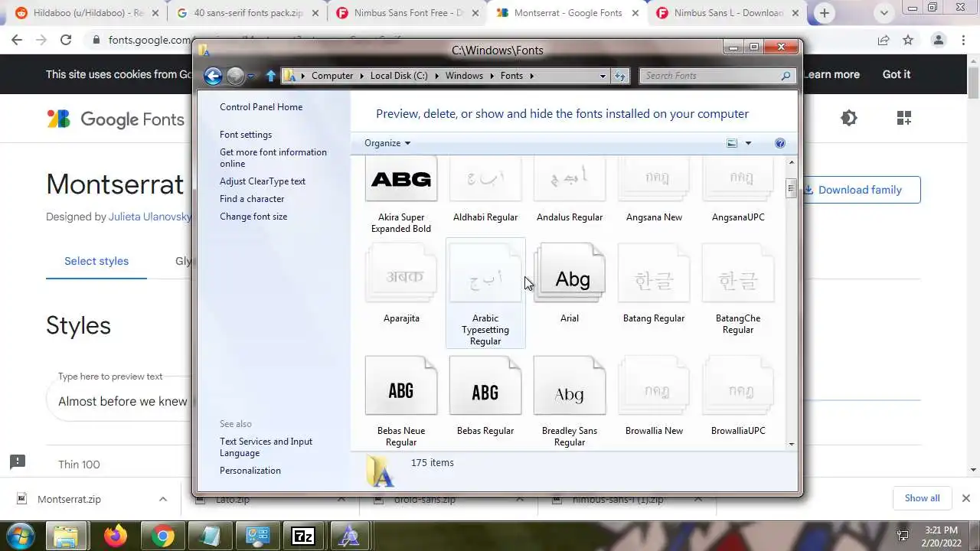Image resolution: width=980 pixels, height=551 pixels.
Task: Toggle Google Fonts dark theme icon
Action: pos(848,118)
